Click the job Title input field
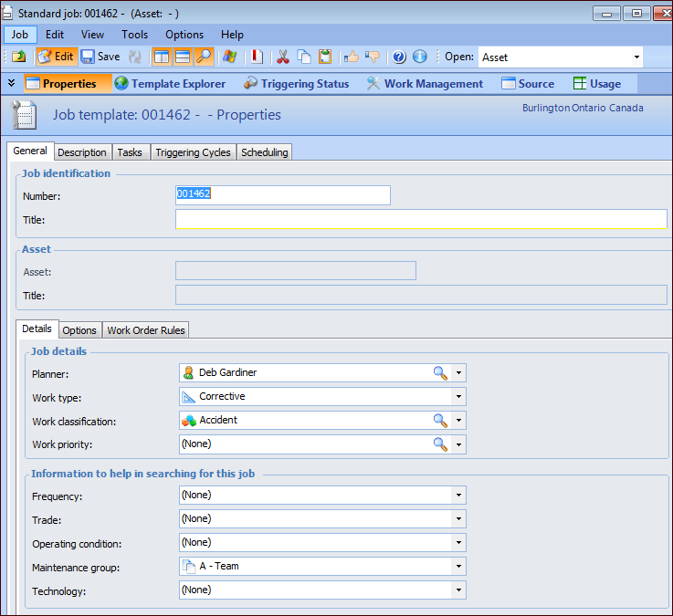This screenshot has height=616, width=673. (x=420, y=219)
